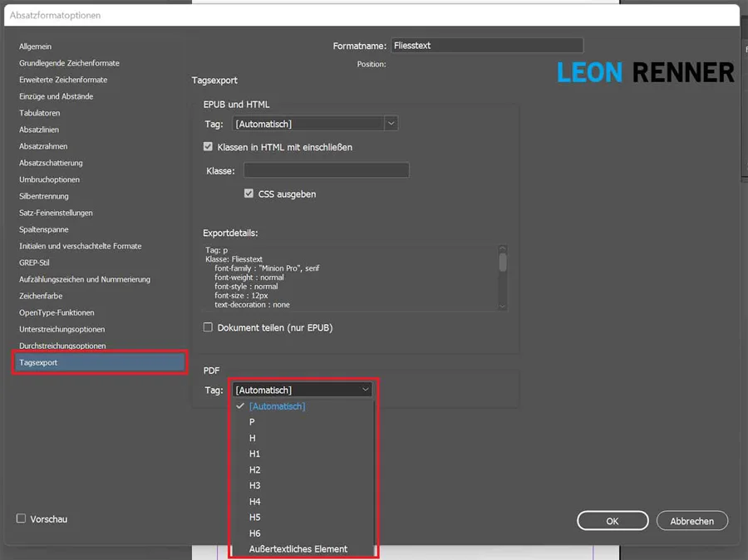Switch to the GREP-Stil section
This screenshot has height=560, width=748.
coord(35,263)
